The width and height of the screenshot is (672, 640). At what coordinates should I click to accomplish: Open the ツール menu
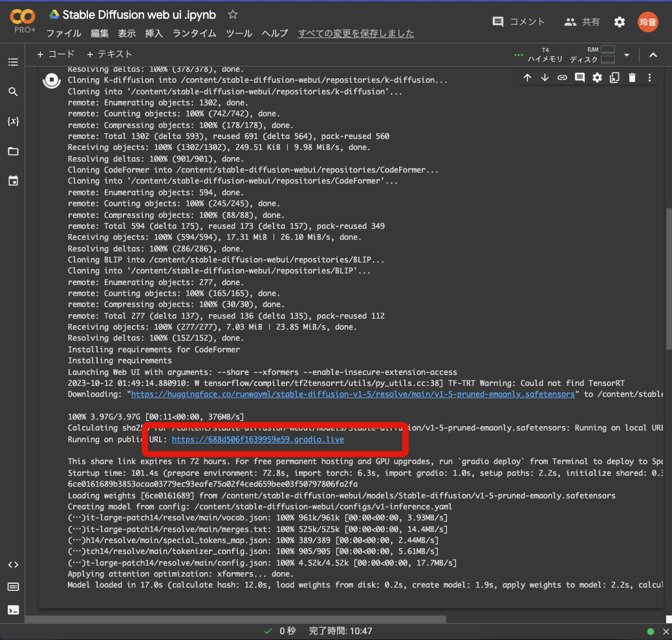(239, 34)
